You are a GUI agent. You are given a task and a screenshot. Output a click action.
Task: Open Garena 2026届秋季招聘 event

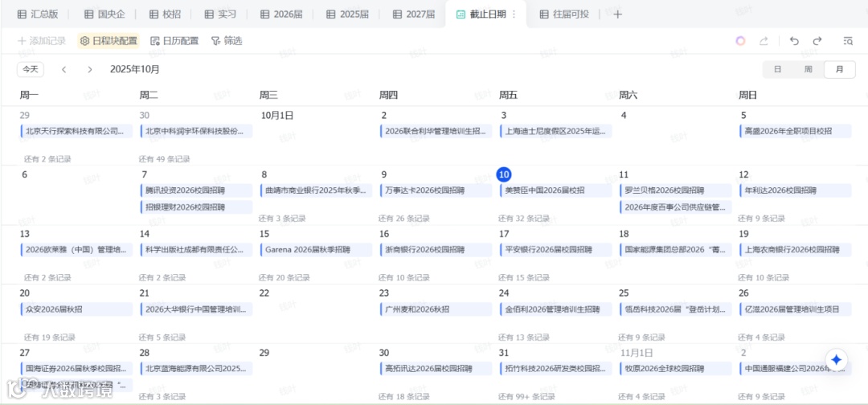pos(316,250)
